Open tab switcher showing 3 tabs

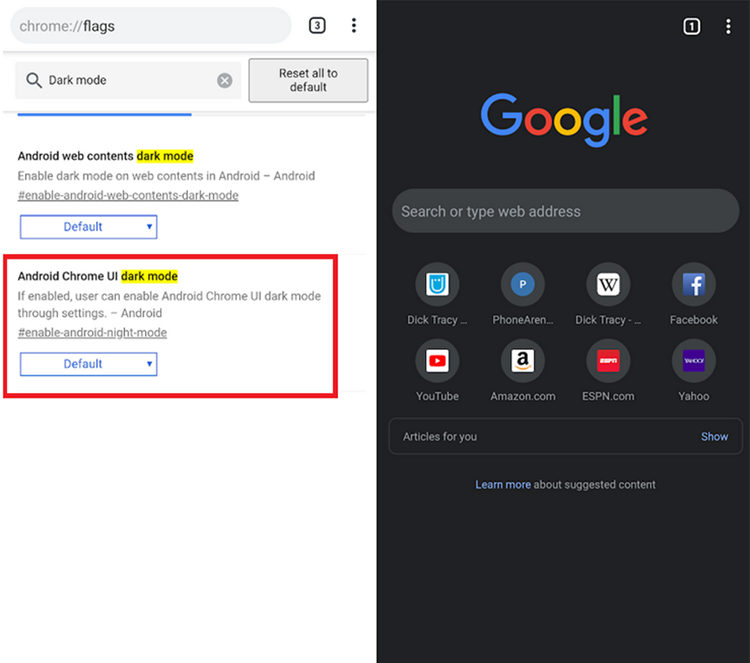(x=317, y=26)
